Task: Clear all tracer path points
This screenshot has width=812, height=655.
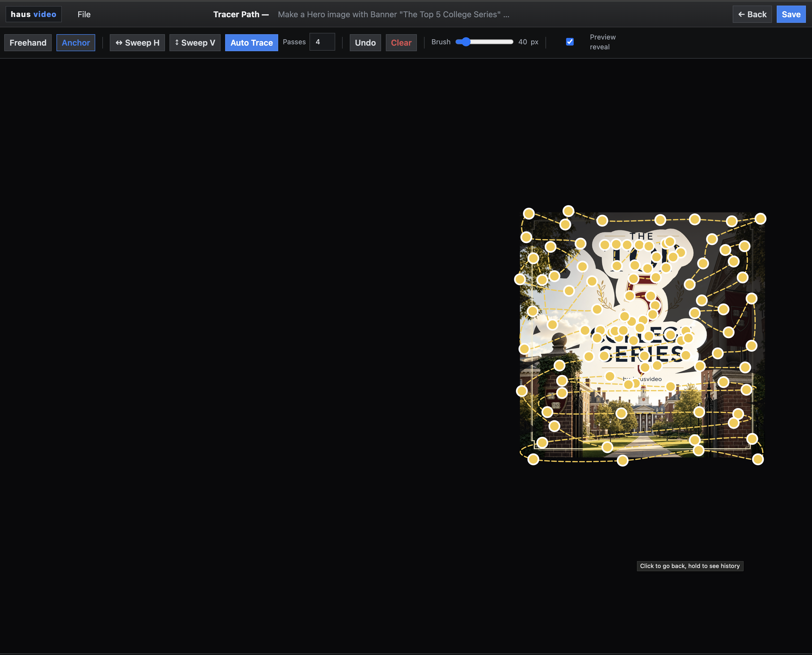Action: tap(401, 43)
